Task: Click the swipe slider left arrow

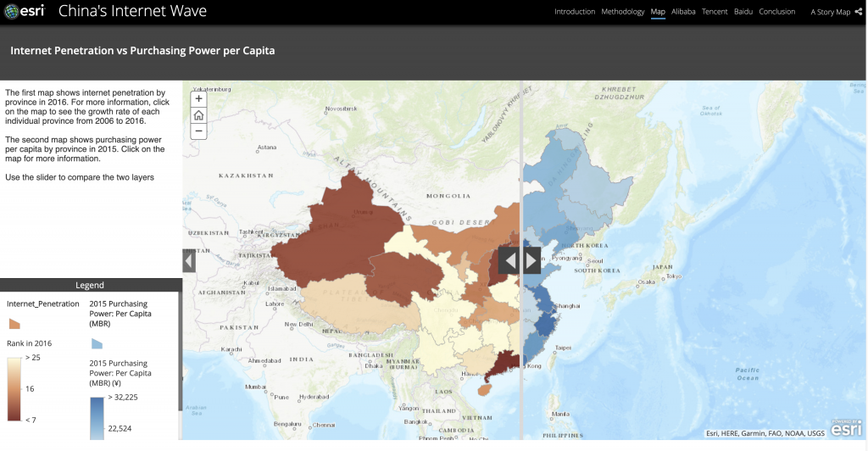Action: (509, 260)
